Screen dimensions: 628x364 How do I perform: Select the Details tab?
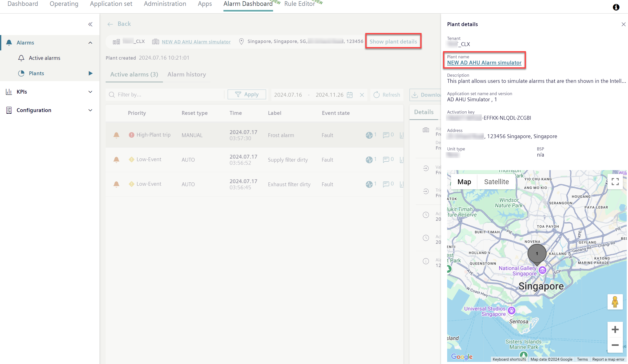coord(424,112)
